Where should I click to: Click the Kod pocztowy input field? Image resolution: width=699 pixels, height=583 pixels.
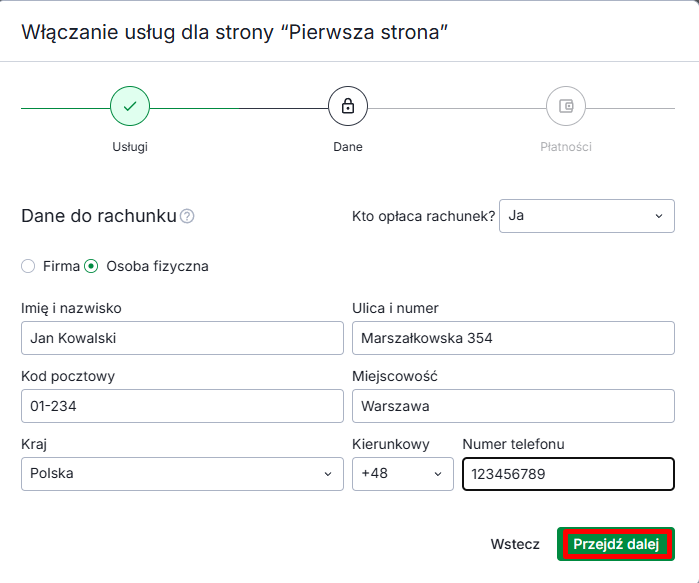pyautogui.click(x=181, y=406)
